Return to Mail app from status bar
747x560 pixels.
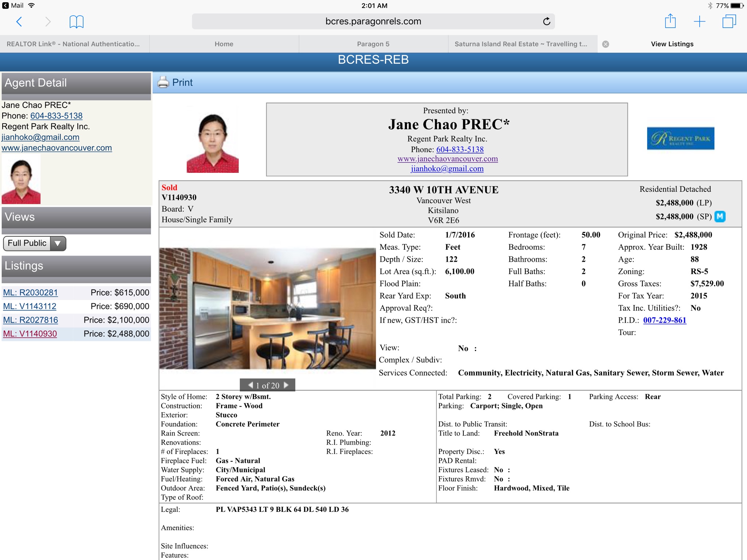pyautogui.click(x=13, y=5)
